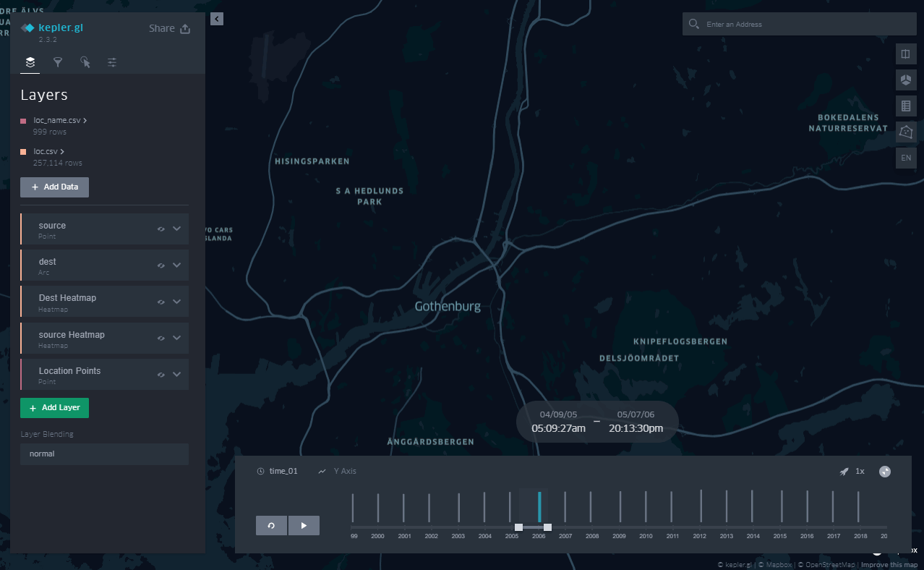Expand the Location Points layer settings
This screenshot has width=924, height=570.
point(176,374)
